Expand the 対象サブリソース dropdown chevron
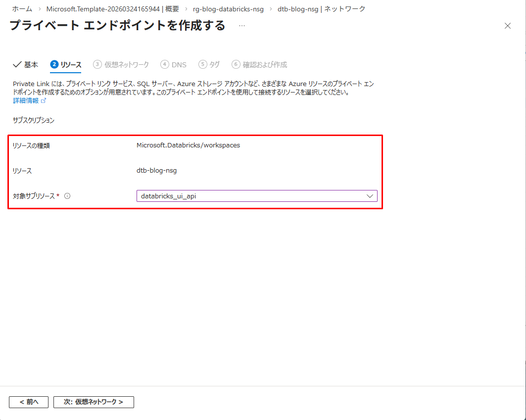 point(370,196)
